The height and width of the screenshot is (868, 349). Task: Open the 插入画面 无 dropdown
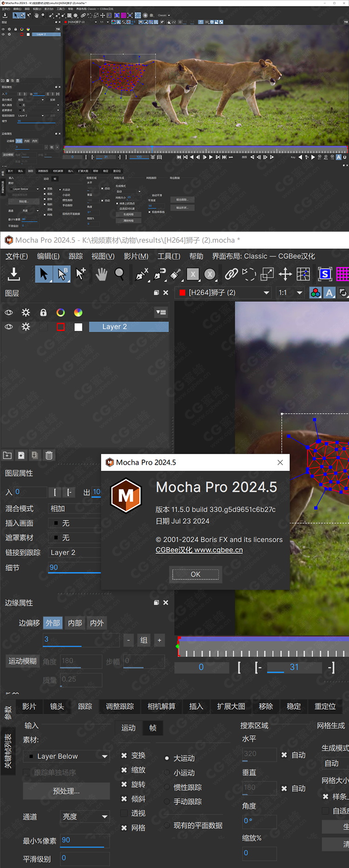coord(74,523)
